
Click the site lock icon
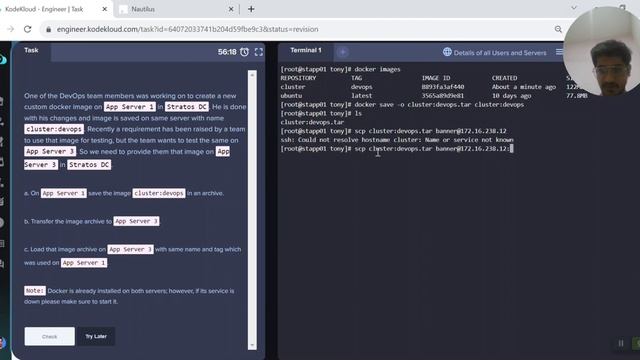coord(48,29)
